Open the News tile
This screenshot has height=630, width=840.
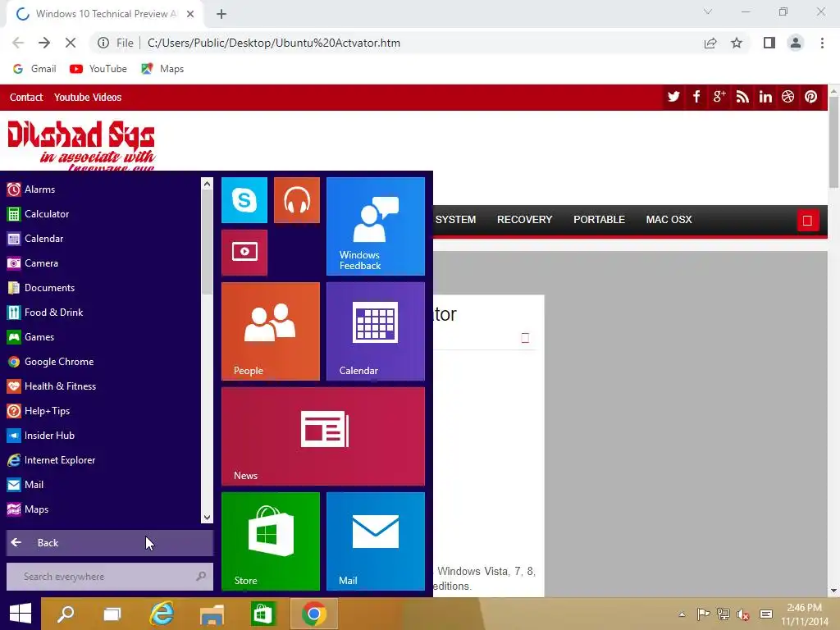click(x=323, y=436)
